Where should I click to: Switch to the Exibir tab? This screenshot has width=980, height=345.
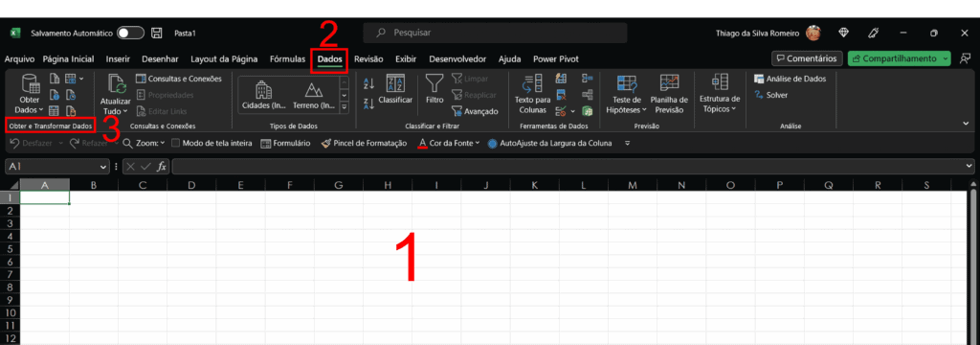click(406, 58)
